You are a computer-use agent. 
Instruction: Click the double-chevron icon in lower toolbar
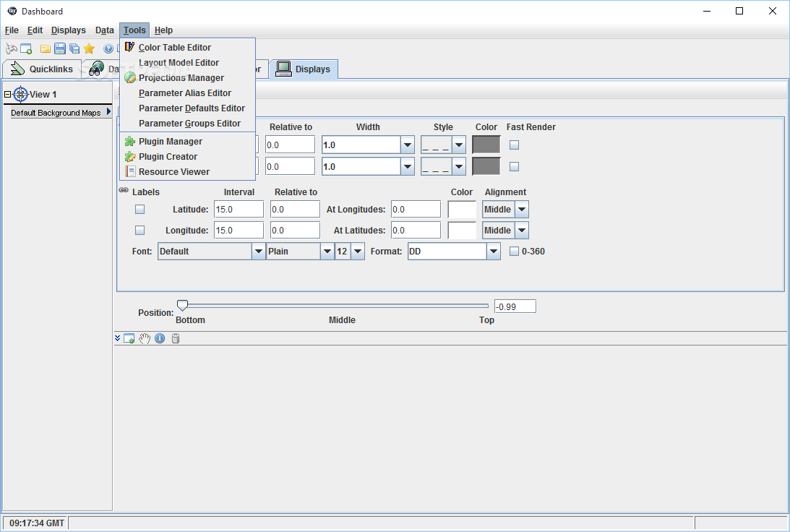pos(117,338)
